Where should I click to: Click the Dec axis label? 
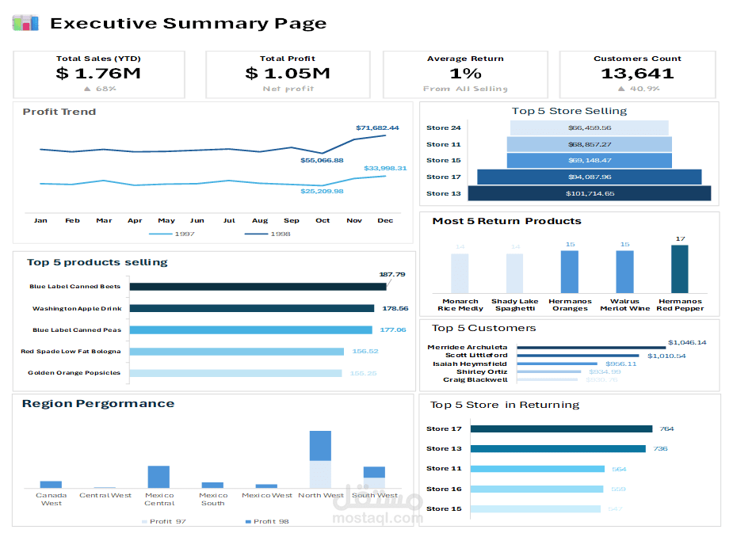click(385, 220)
